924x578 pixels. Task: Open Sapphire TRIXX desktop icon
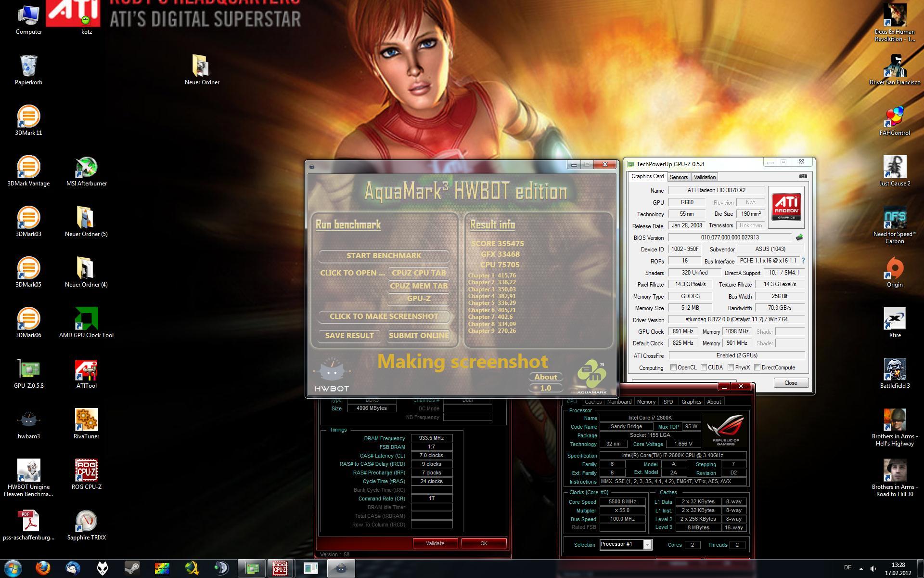(x=87, y=525)
